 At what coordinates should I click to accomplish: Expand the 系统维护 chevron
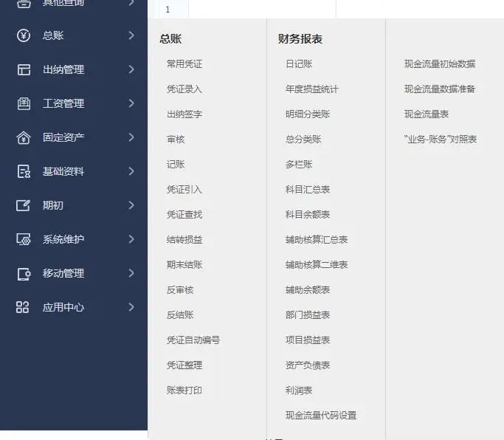[x=131, y=239]
